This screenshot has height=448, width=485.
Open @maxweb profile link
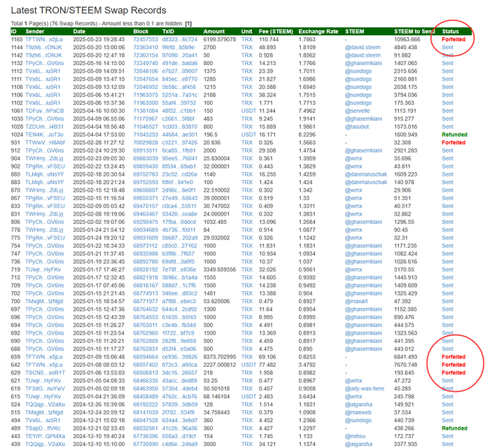(x=358, y=412)
